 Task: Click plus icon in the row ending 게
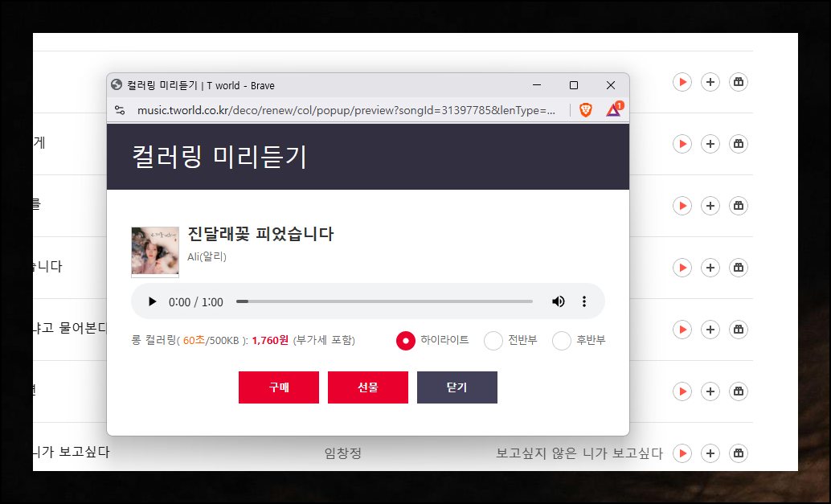pyautogui.click(x=710, y=144)
